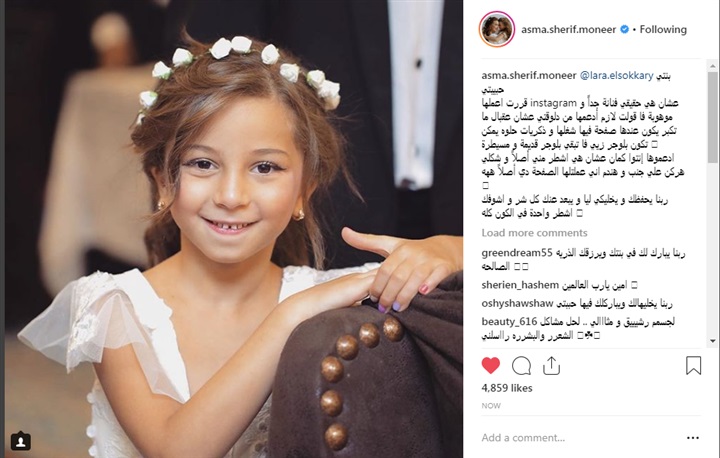Unlike the post via red heart icon

490,366
